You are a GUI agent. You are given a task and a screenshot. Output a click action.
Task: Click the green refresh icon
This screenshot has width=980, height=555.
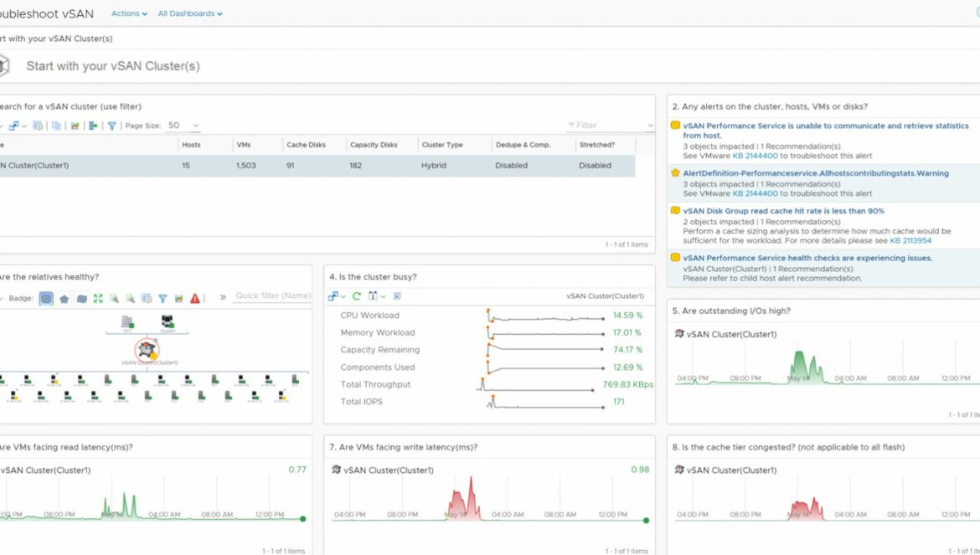(357, 296)
